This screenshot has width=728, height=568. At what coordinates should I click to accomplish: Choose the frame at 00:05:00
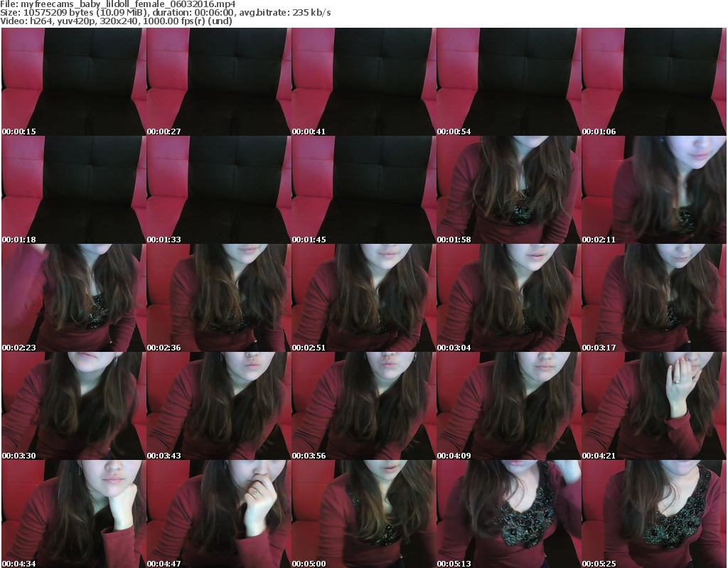[x=363, y=513]
